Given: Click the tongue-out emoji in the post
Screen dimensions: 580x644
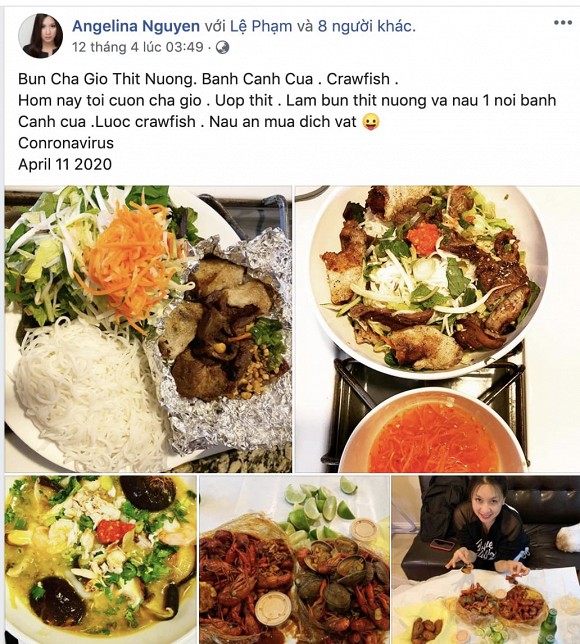Looking at the screenshot, I should tap(371, 122).
